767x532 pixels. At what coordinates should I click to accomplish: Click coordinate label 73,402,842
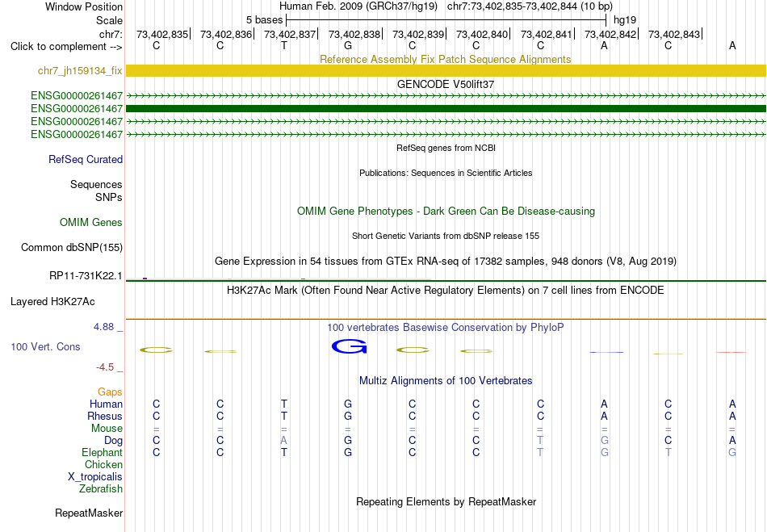point(610,34)
